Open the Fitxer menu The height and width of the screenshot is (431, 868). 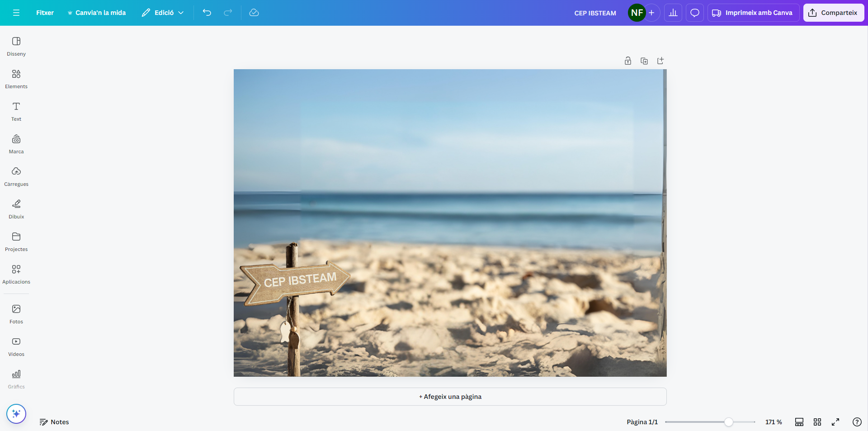[45, 13]
